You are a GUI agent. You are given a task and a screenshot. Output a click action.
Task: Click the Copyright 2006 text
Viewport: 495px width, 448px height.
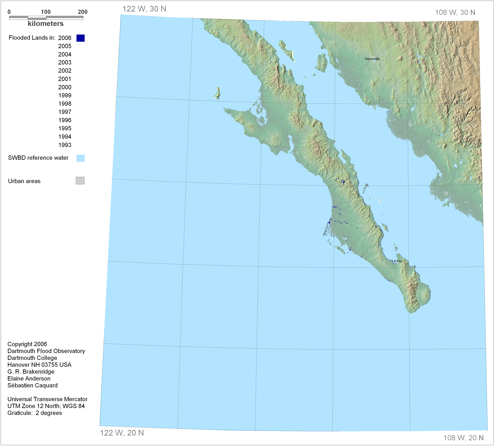point(27,344)
